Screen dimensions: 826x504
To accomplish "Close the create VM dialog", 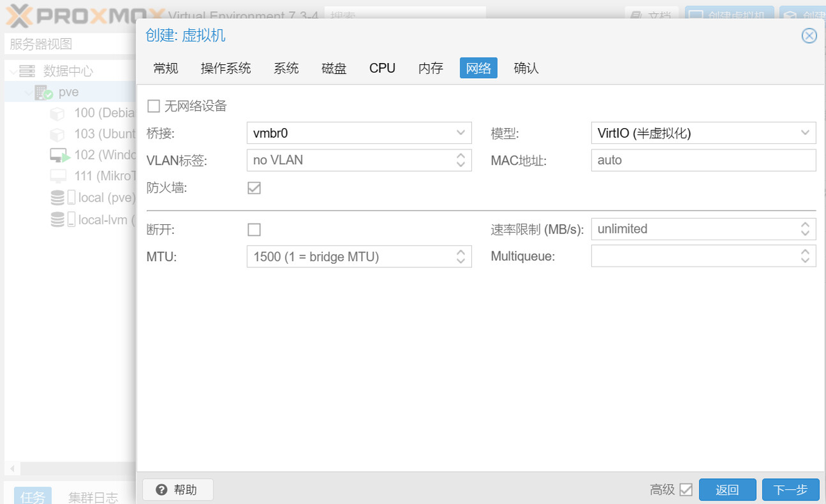I will pos(809,36).
